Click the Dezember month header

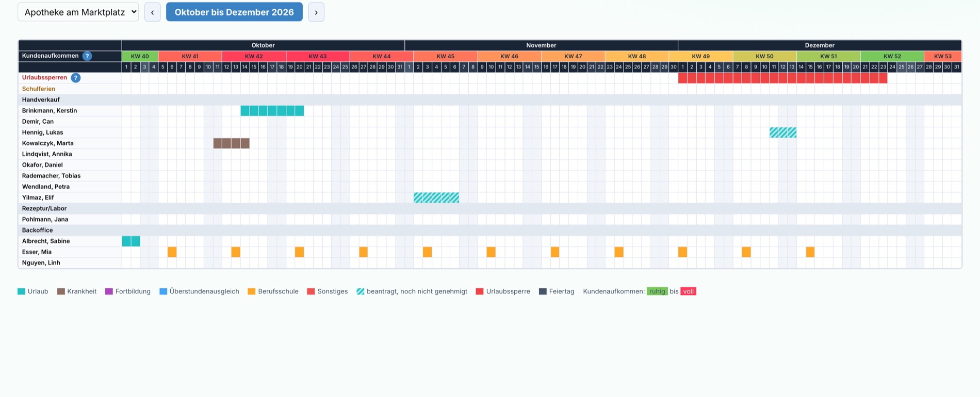click(820, 45)
